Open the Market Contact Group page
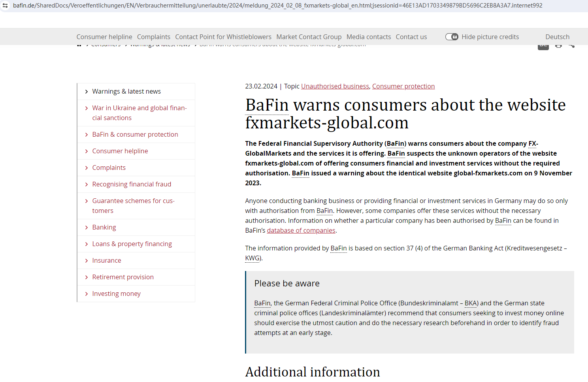Screen dimensions: 588x382 (x=309, y=37)
